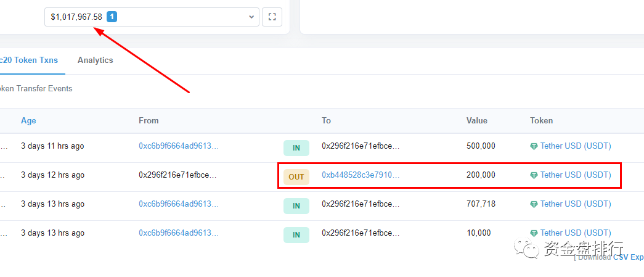
Task: Select the value 200,000
Action: pyautogui.click(x=481, y=175)
